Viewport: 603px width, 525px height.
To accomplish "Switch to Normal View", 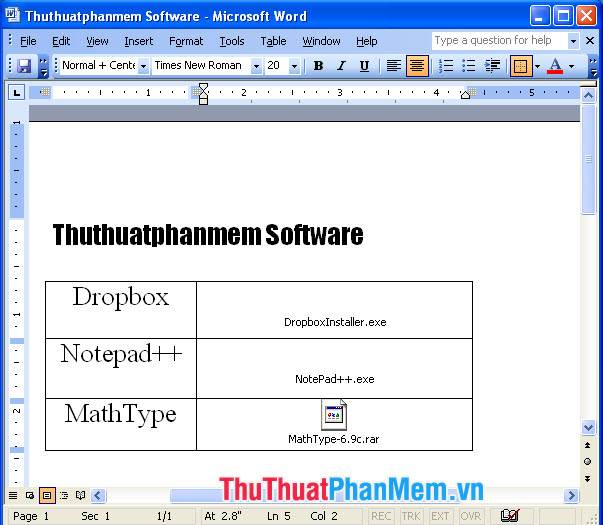I will [x=13, y=495].
